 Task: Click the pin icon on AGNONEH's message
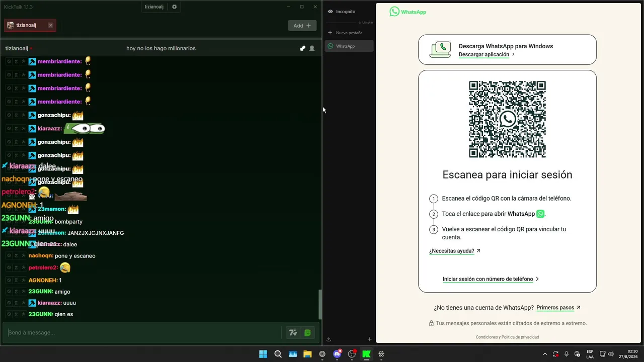point(23,280)
